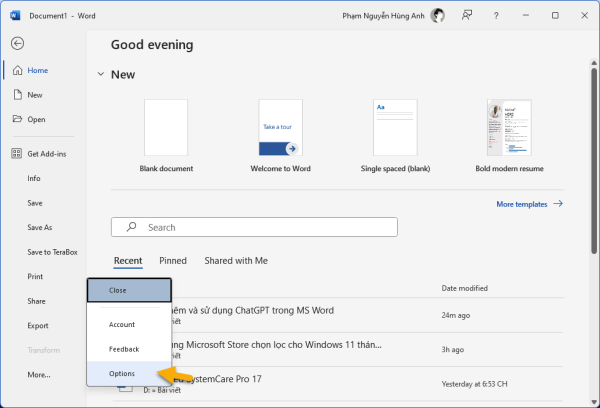600x408 pixels.
Task: Open Options from the popup menu
Action: click(x=129, y=374)
